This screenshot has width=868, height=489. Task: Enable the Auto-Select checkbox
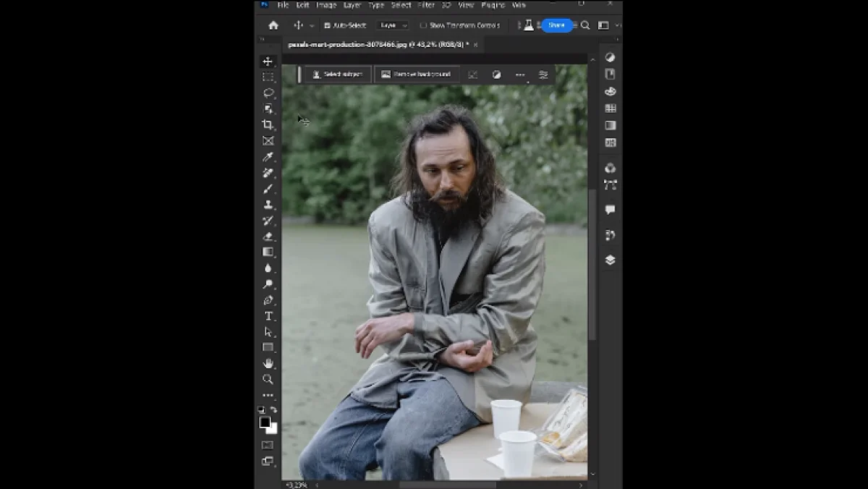tap(328, 25)
